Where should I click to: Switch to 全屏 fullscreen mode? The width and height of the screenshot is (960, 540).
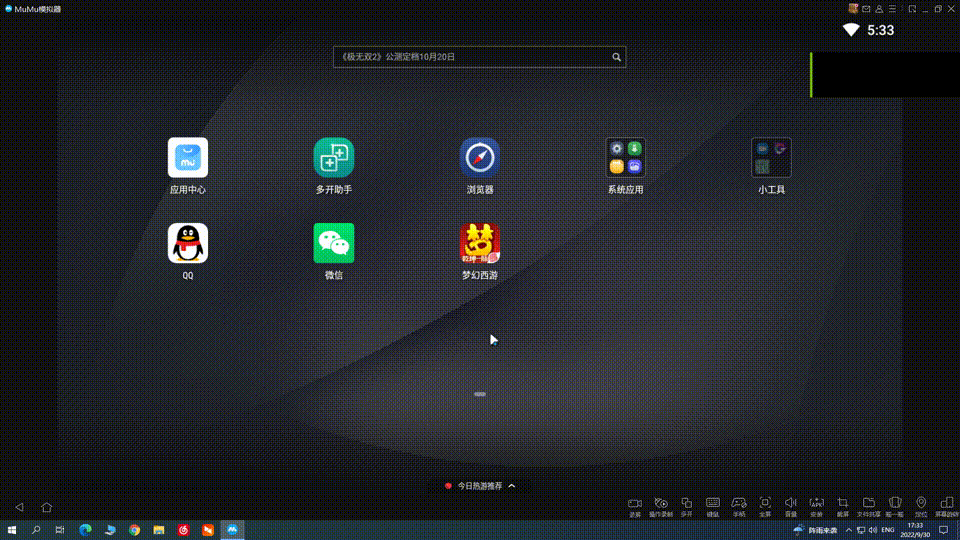765,506
